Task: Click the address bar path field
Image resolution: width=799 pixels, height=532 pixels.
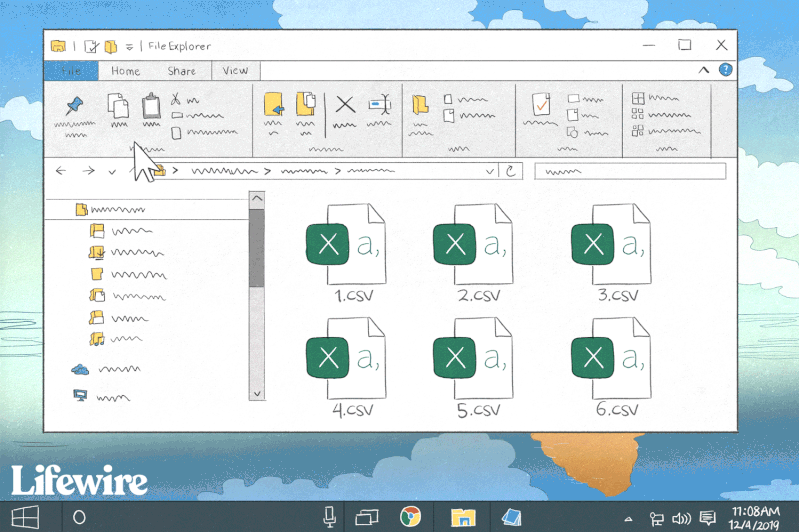Action: (329, 171)
